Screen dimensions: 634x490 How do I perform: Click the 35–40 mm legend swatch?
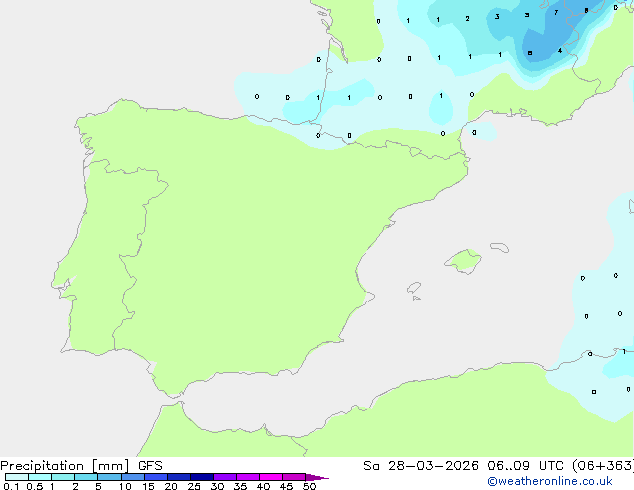pos(248,477)
